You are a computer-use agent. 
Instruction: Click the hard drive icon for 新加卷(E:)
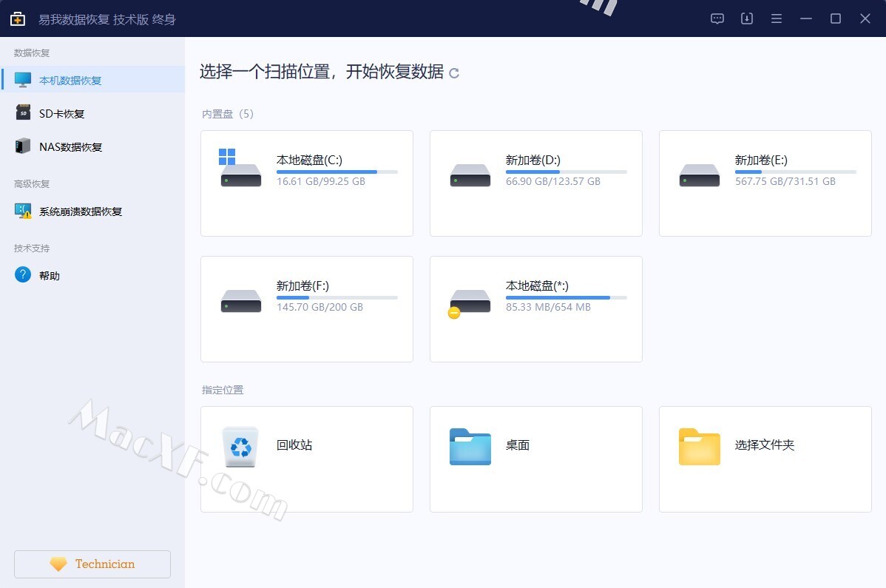point(700,175)
